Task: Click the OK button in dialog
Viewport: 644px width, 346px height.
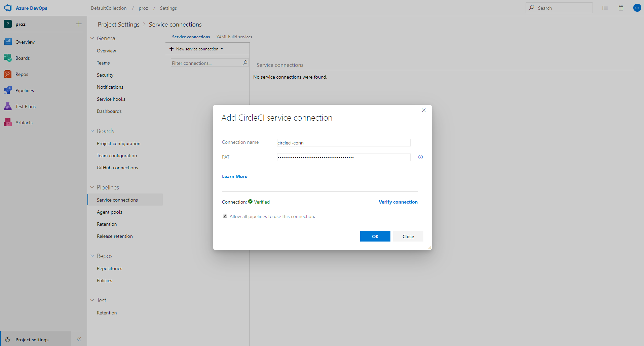Action: tap(375, 236)
